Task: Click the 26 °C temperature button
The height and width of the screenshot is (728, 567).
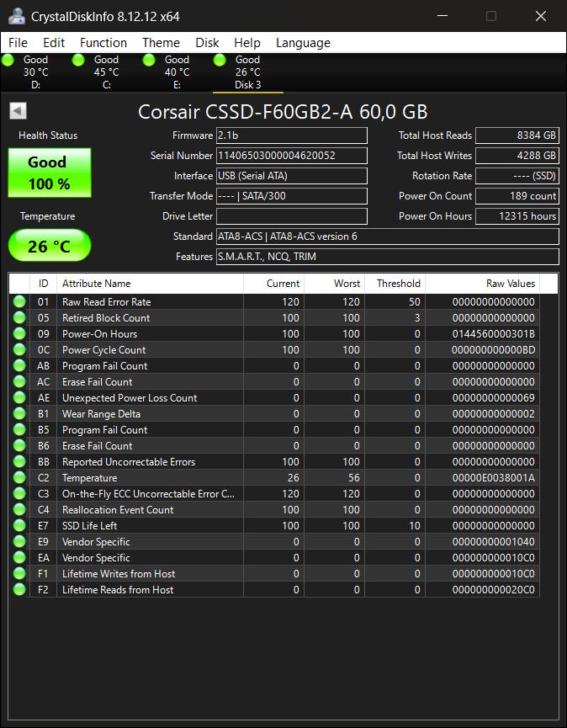Action: pyautogui.click(x=49, y=245)
